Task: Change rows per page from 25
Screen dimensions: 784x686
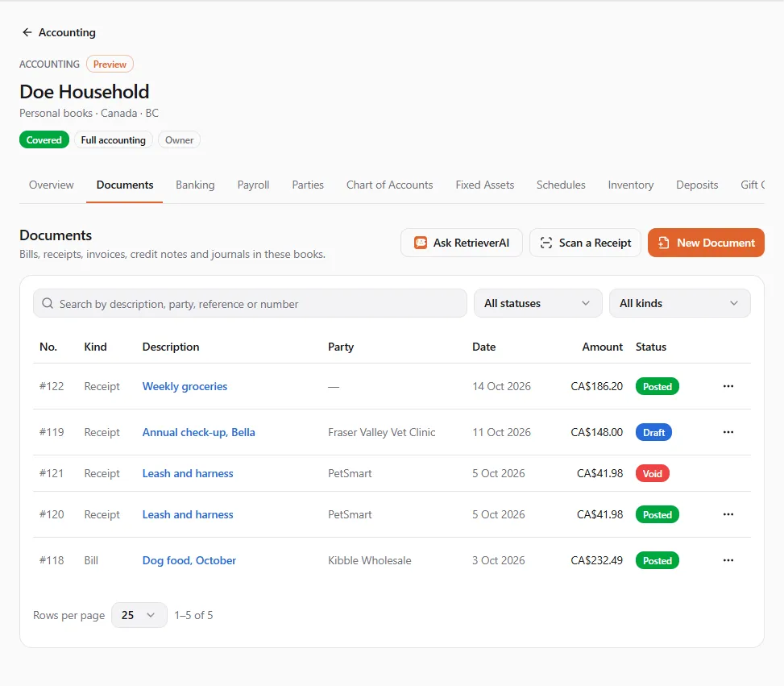Action: pos(139,615)
